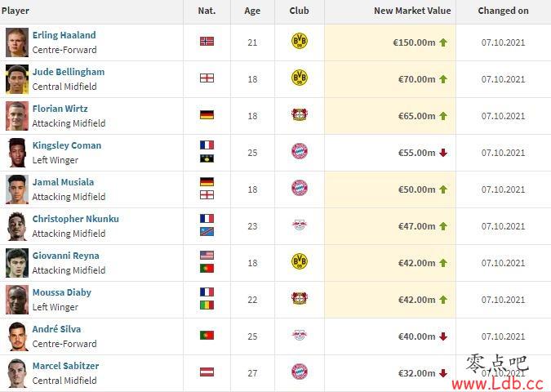Click the highlighted €65.00m market value cell
Image resolution: width=551 pixels, height=392 pixels.
(390, 116)
